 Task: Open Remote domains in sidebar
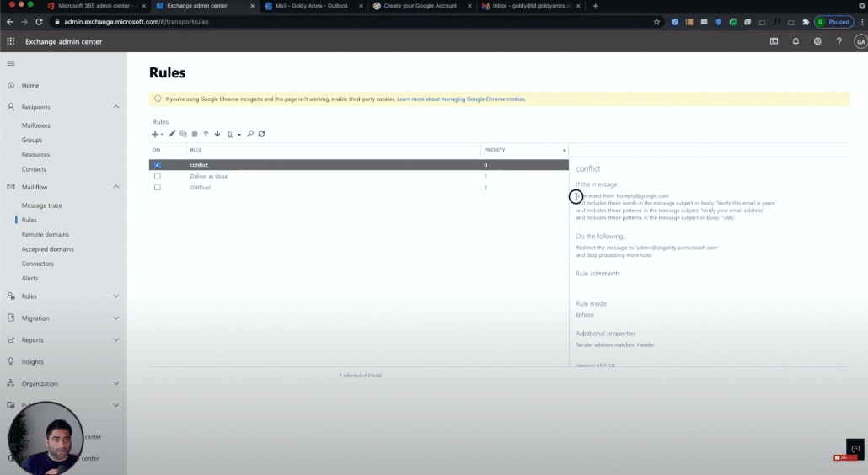(46, 235)
